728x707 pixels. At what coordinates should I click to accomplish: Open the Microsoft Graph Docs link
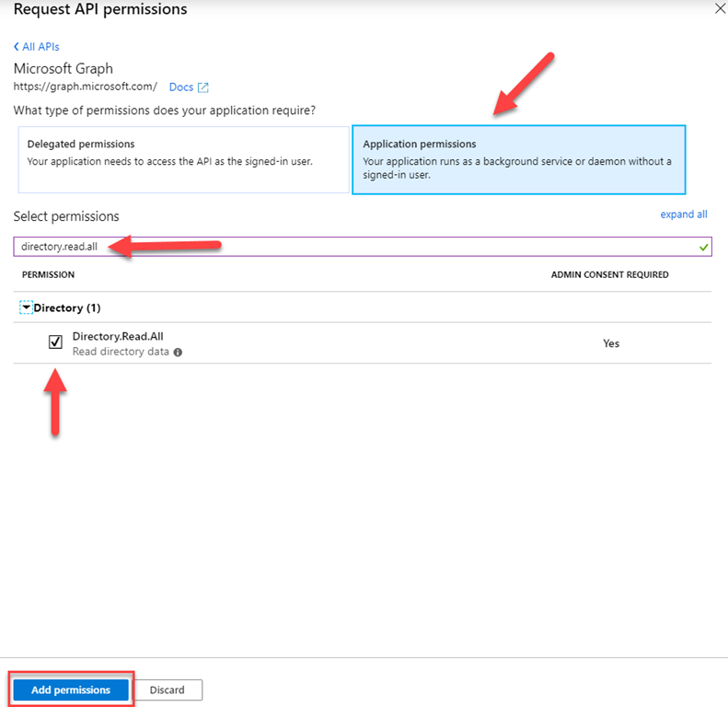pyautogui.click(x=180, y=87)
